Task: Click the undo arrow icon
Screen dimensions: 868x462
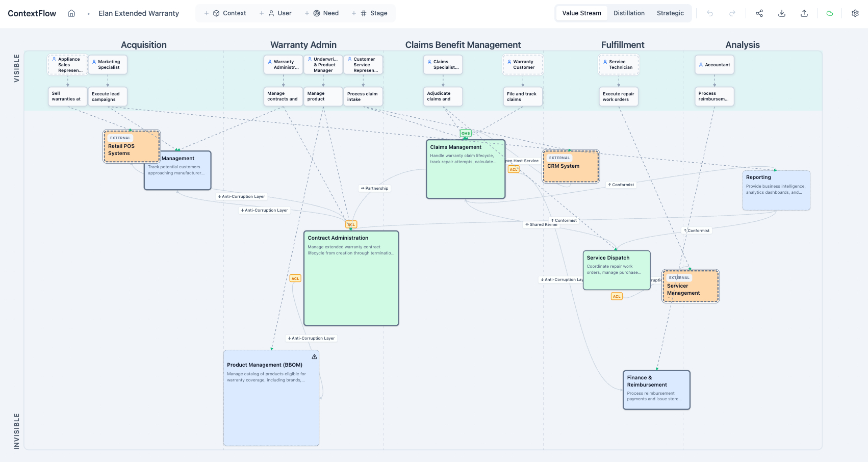Action: (710, 13)
